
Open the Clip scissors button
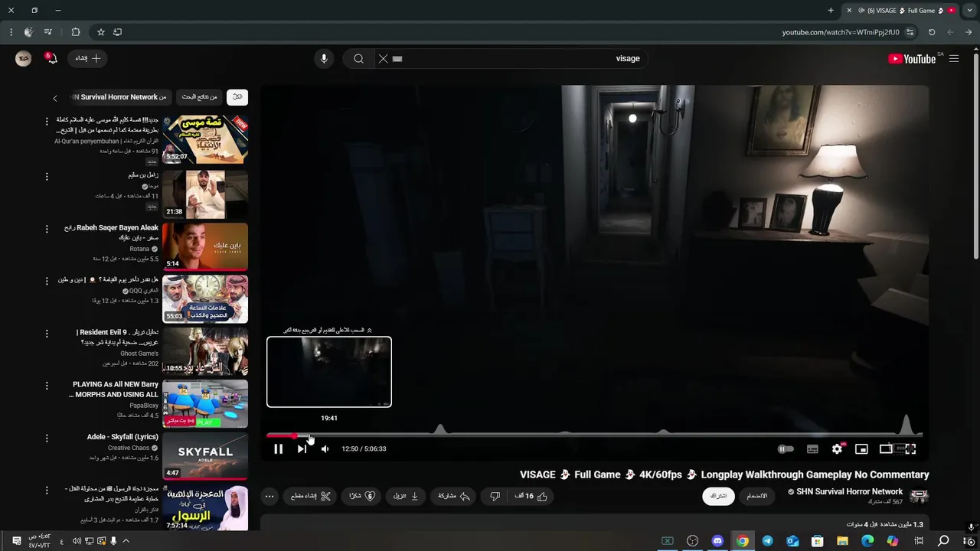click(x=311, y=496)
